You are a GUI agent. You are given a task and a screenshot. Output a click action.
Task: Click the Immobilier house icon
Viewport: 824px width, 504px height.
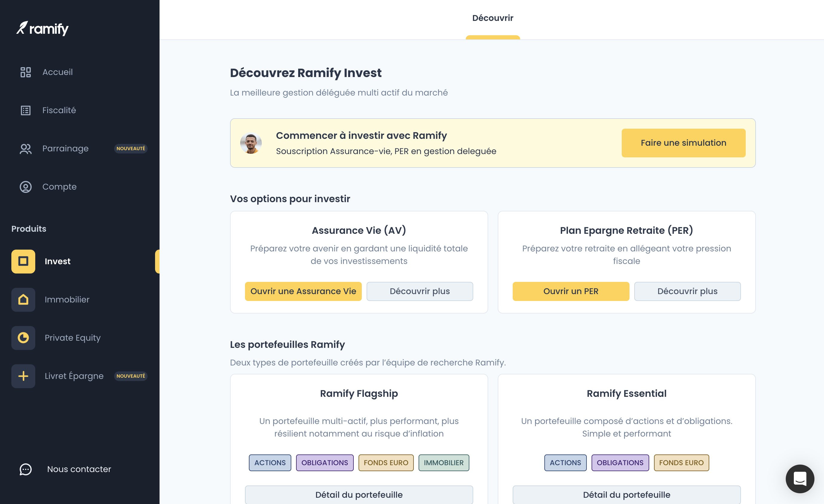23,300
